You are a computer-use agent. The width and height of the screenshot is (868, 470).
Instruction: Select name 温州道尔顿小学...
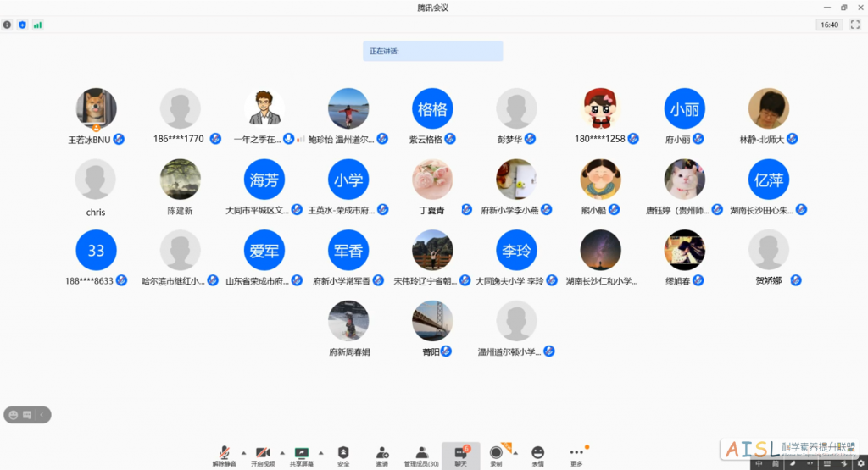click(x=509, y=351)
